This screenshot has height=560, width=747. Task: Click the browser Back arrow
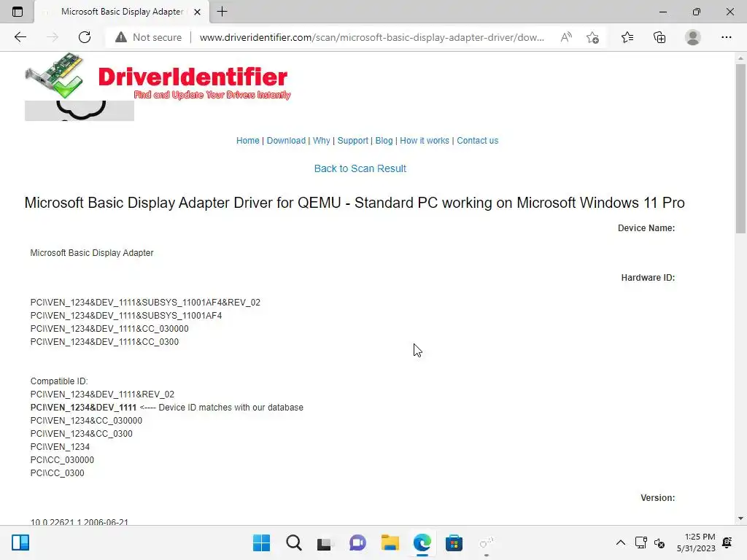[x=20, y=37]
